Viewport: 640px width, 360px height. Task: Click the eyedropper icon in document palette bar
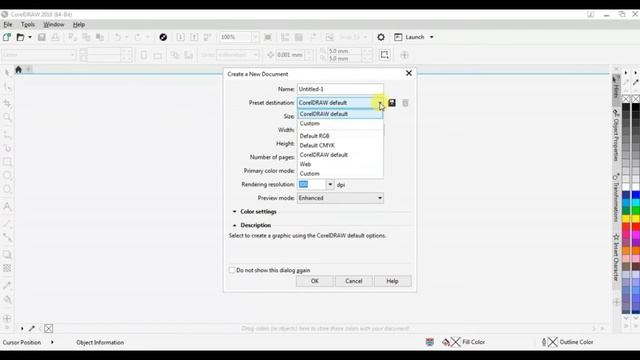pos(32,328)
